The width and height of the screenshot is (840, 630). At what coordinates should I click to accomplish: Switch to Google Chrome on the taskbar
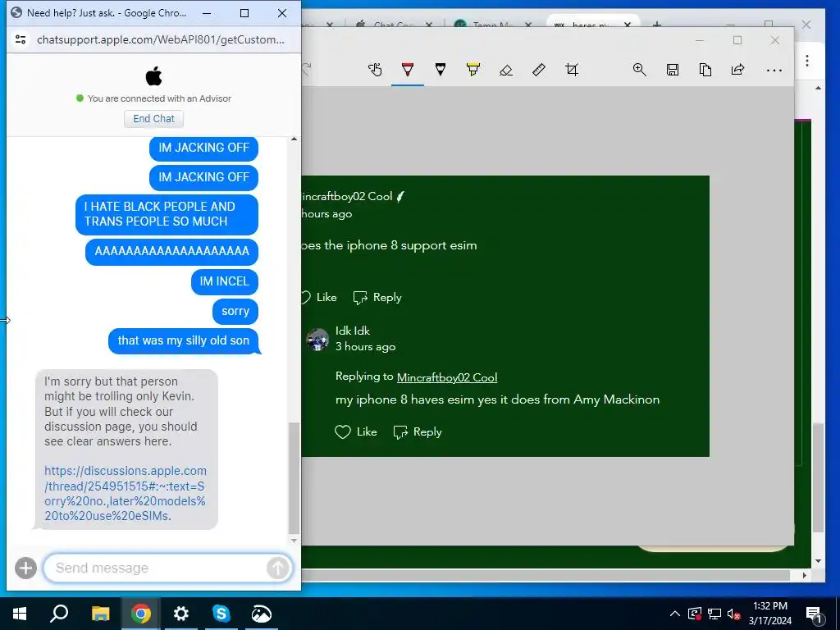point(141,614)
